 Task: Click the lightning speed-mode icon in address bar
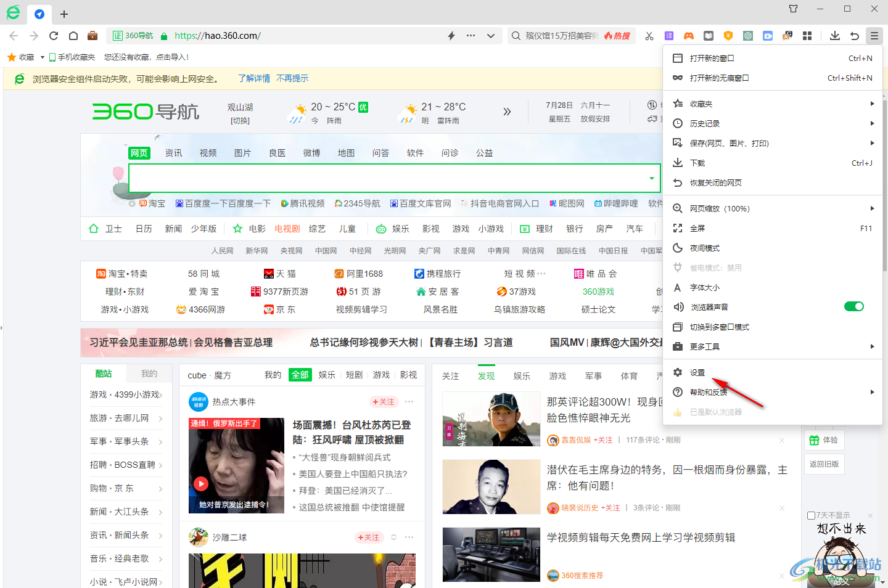(451, 36)
